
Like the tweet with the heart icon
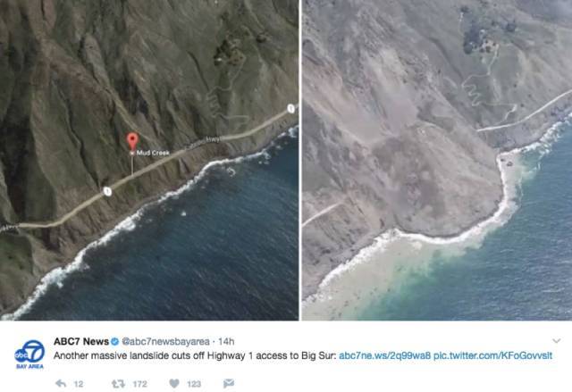pyautogui.click(x=174, y=384)
